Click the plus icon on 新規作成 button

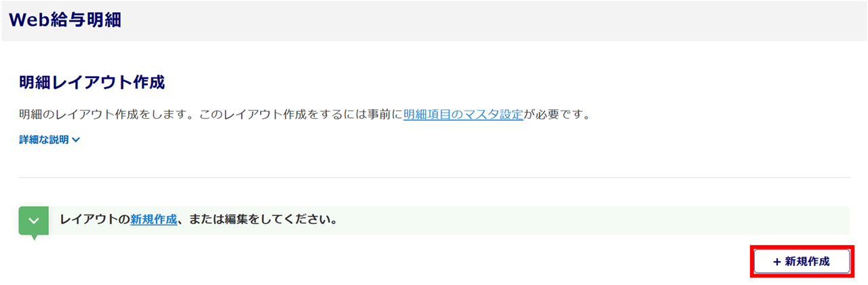[x=776, y=262]
